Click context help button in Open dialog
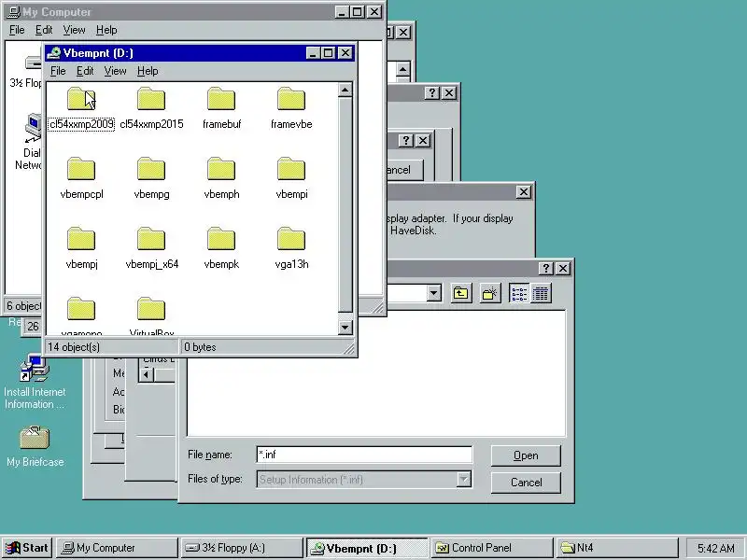The image size is (747, 560). pos(546,269)
